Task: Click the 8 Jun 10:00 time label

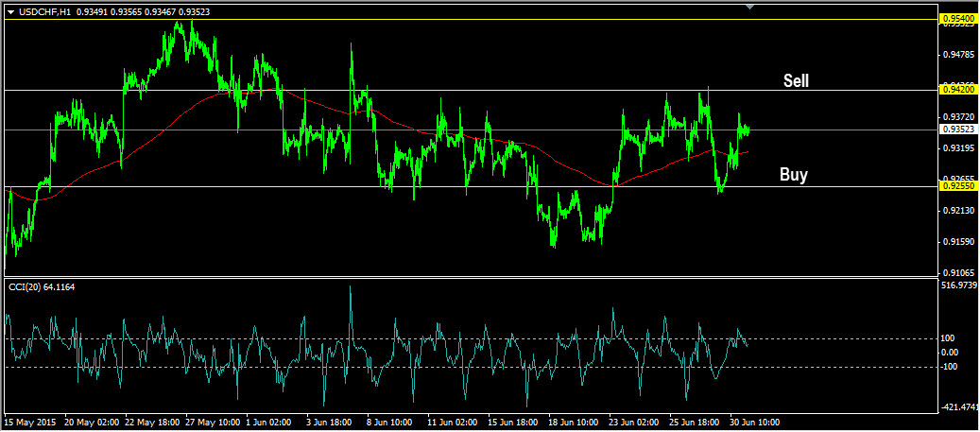Action: coord(391,423)
